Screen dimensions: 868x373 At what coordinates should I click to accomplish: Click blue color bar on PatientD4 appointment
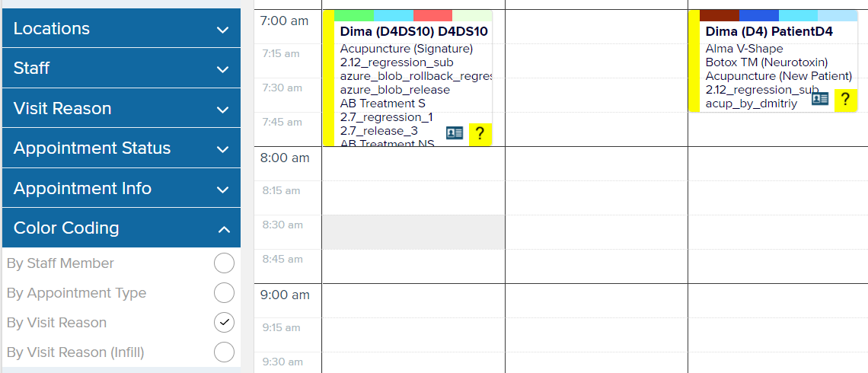click(759, 15)
